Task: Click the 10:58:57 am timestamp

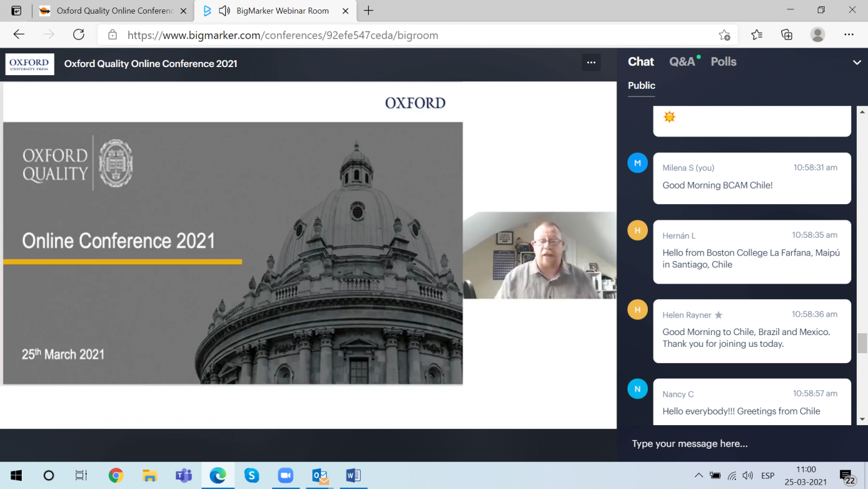Action: click(x=815, y=393)
